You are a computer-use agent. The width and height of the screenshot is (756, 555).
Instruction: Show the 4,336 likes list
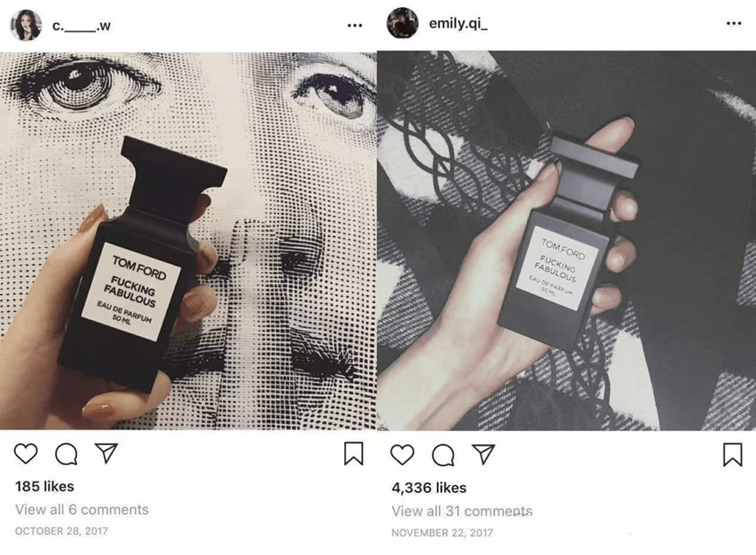click(x=429, y=488)
